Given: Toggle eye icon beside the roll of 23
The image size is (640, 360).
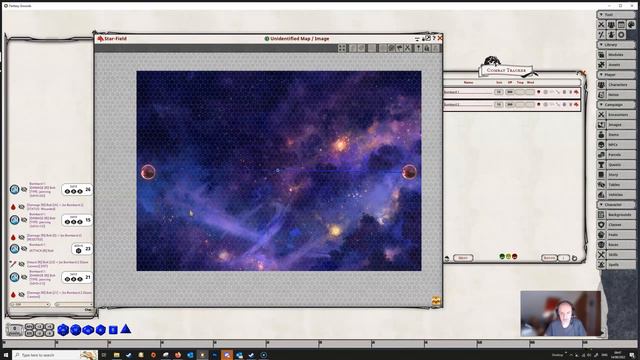Looking at the screenshot, I should coord(24,249).
